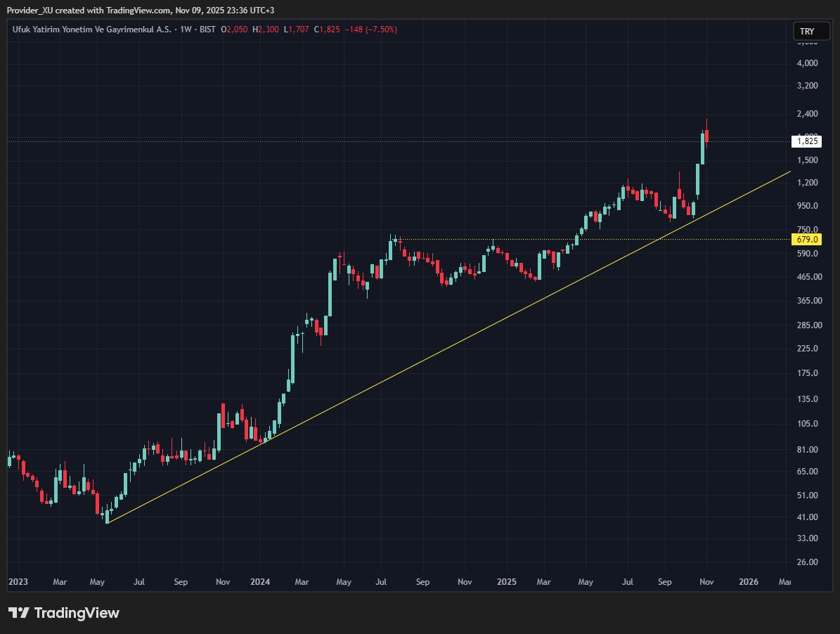Click the header text Provider_XU created with TradingView.com
840x634 pixels.
(x=89, y=10)
